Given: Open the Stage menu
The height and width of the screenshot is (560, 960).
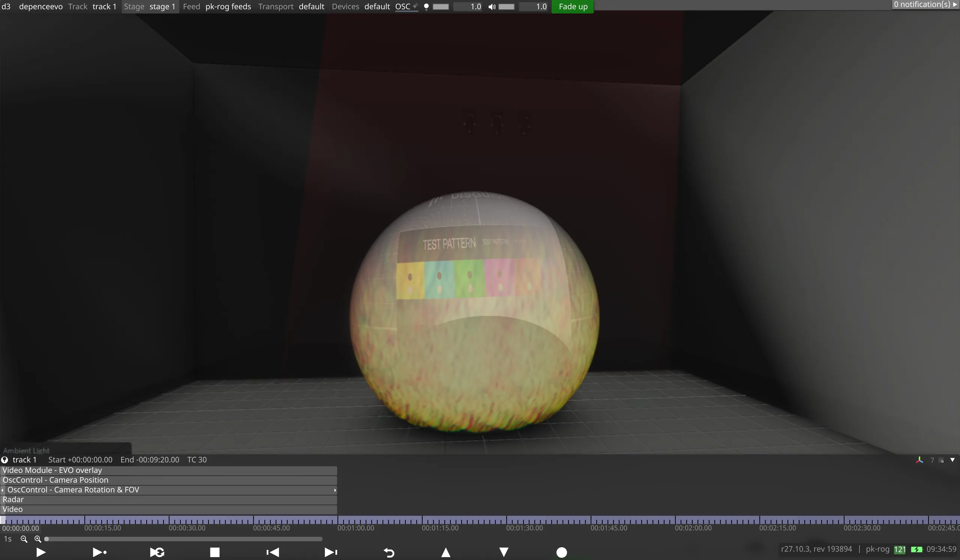Looking at the screenshot, I should pos(134,6).
